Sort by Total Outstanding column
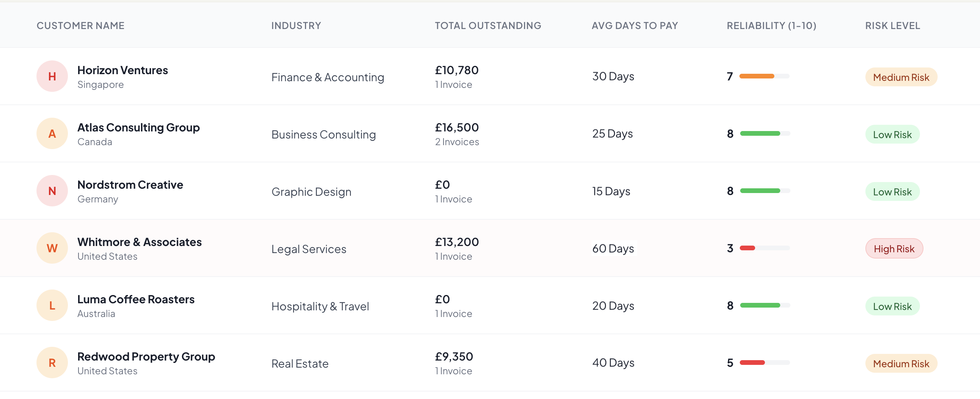980x399 pixels. click(x=487, y=25)
